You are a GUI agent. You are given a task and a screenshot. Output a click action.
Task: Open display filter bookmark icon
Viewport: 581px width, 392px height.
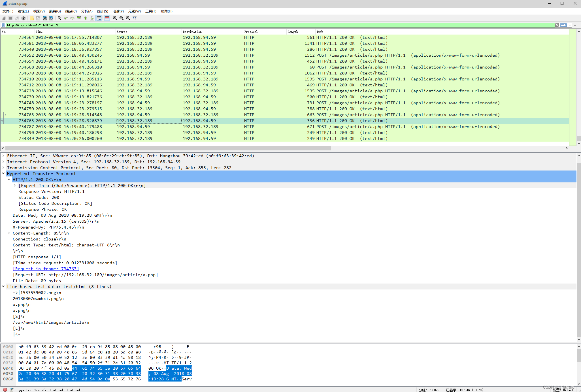pyautogui.click(x=3, y=25)
